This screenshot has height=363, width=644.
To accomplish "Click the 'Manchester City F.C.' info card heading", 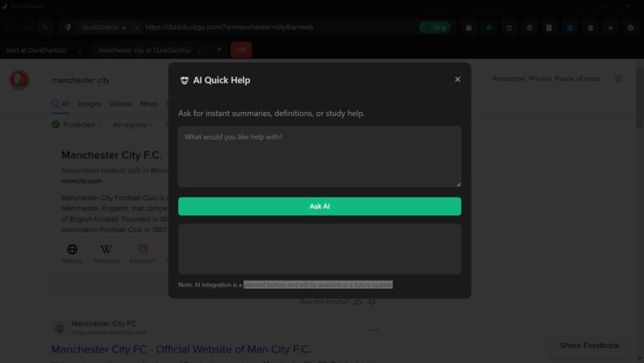I will tap(111, 155).
